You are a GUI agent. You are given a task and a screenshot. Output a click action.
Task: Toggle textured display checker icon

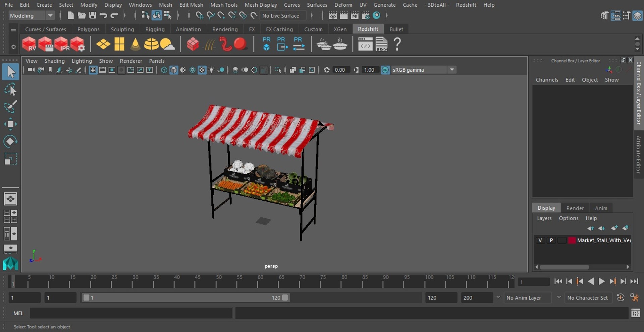[202, 70]
